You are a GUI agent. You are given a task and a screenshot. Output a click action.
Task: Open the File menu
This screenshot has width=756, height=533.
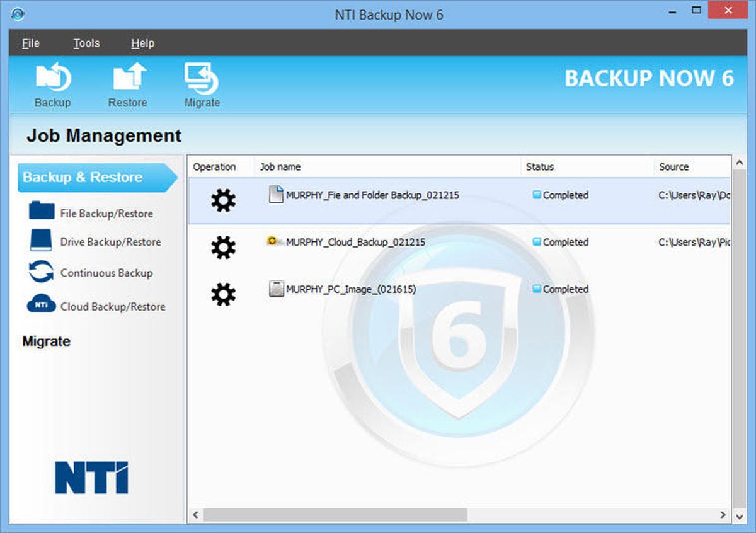30,43
